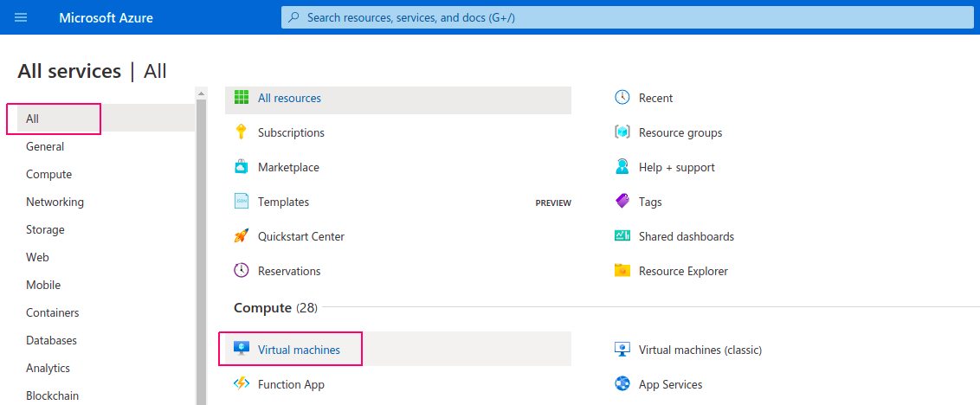Open the Virtual machines (classic) link
The image size is (980, 405).
coord(700,350)
